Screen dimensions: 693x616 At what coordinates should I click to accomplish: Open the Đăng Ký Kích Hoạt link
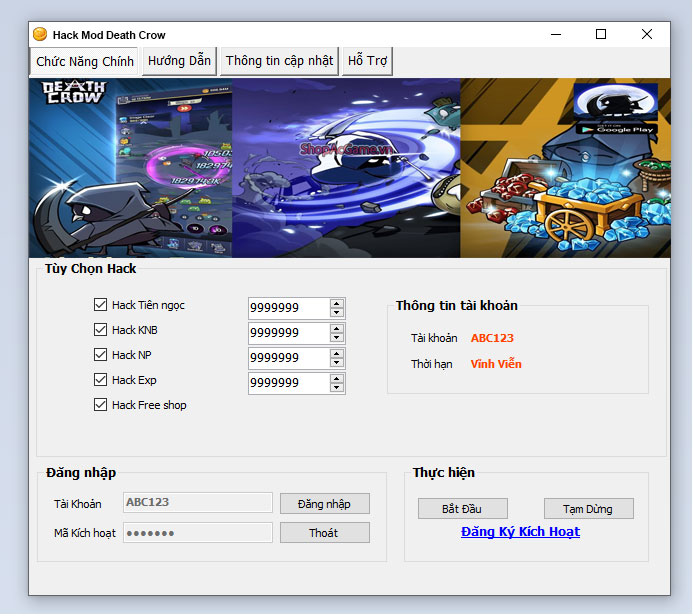[520, 532]
